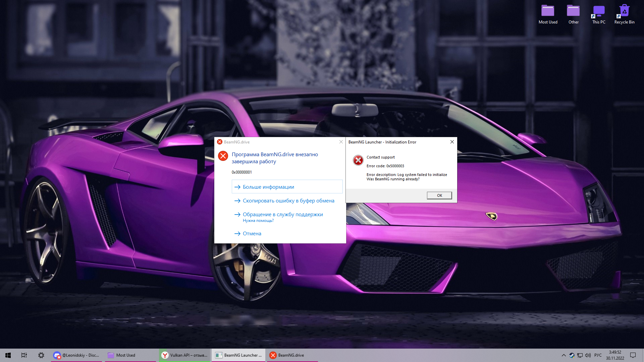
Task: Click the red error icon in BeamNG.drive dialog
Action: click(x=223, y=156)
